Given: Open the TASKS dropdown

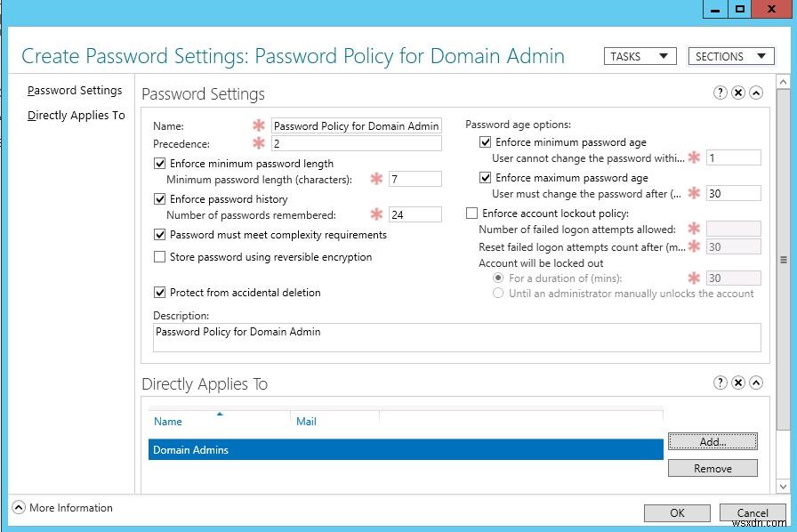Looking at the screenshot, I should 640,56.
